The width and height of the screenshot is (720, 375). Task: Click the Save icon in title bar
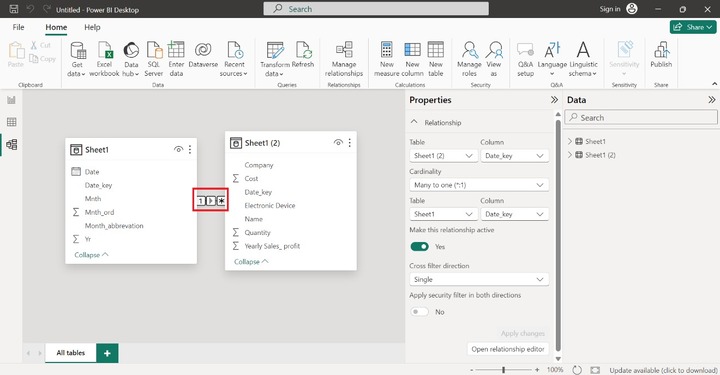point(14,9)
